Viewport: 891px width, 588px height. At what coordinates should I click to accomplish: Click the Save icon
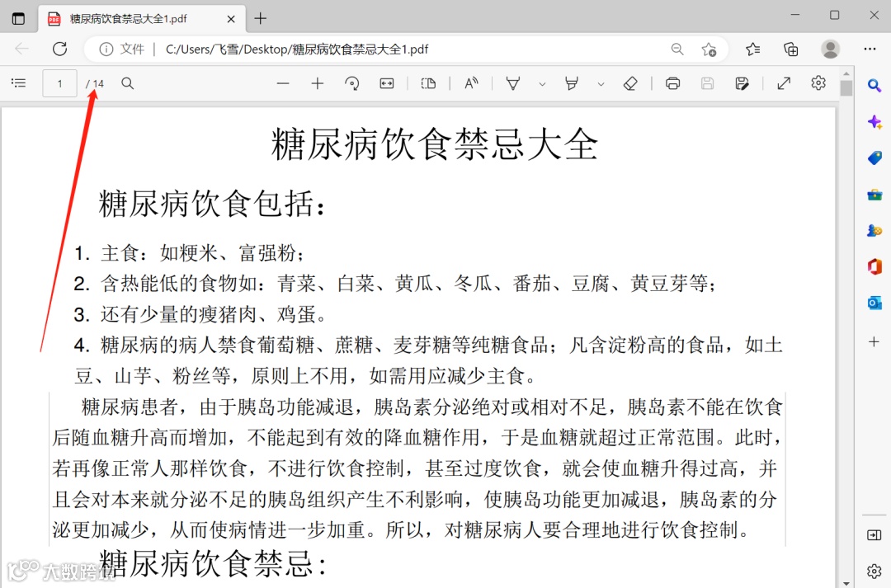pyautogui.click(x=708, y=83)
